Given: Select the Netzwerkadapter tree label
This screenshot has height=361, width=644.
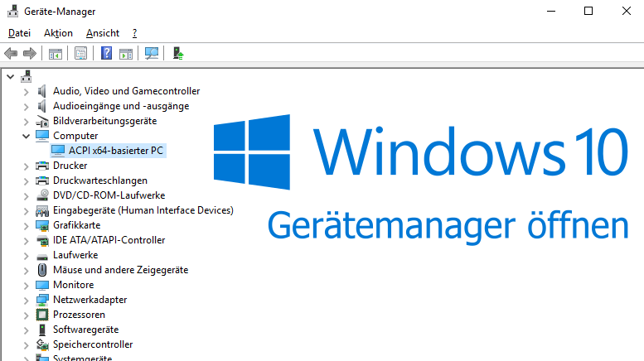Looking at the screenshot, I should [x=90, y=300].
